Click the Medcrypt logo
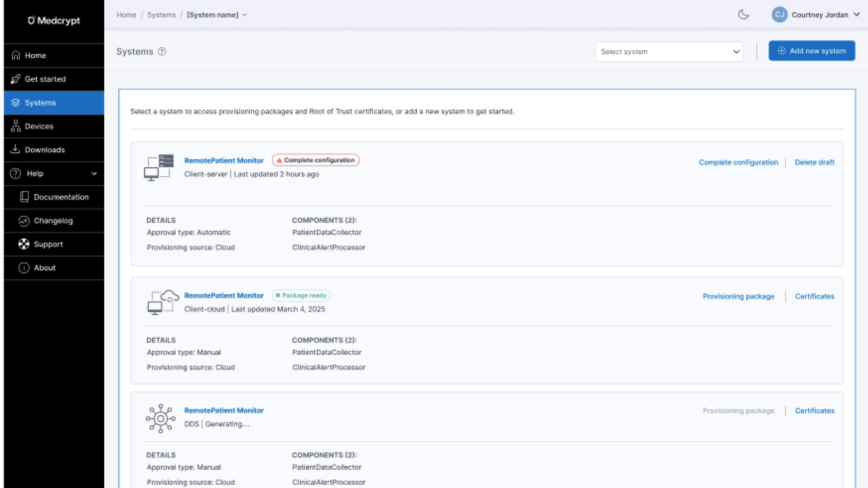This screenshot has height=488, width=868. click(x=54, y=21)
